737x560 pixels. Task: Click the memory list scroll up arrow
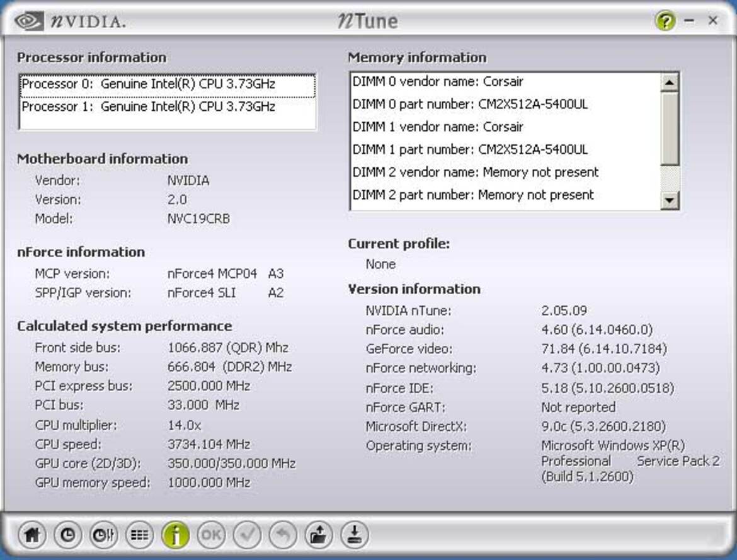click(x=670, y=83)
